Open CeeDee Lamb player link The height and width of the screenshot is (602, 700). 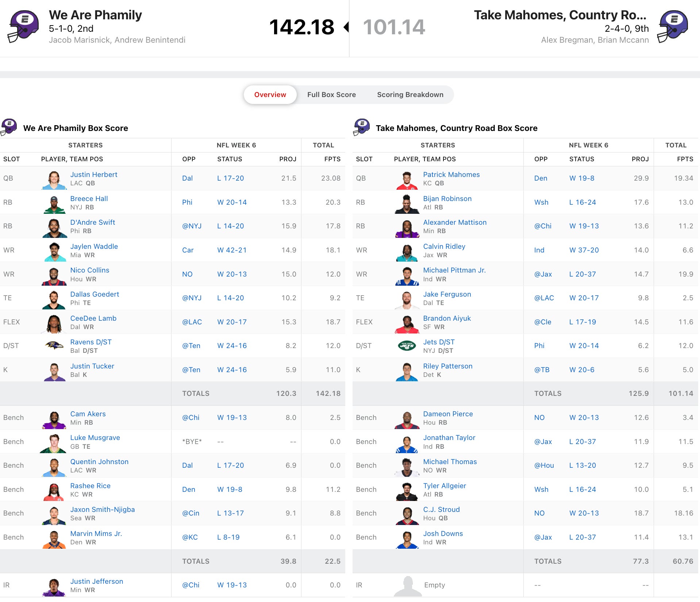pos(93,318)
